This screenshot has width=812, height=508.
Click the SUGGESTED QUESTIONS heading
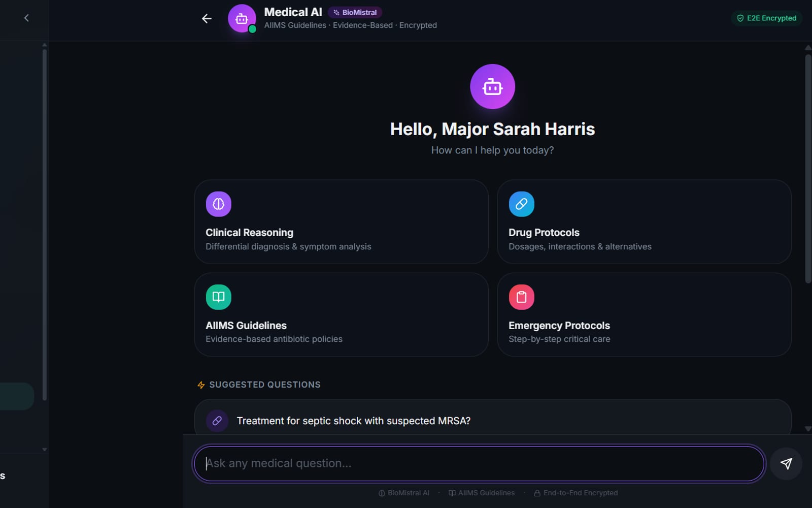coord(265,385)
